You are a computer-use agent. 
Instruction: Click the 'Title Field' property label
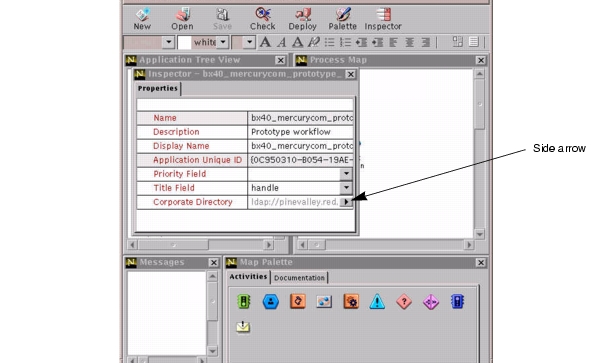174,188
